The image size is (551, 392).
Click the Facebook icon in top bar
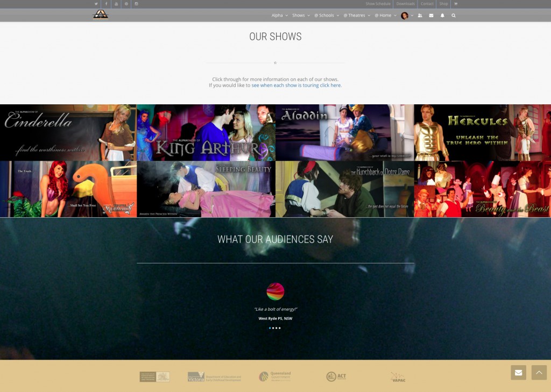point(106,4)
